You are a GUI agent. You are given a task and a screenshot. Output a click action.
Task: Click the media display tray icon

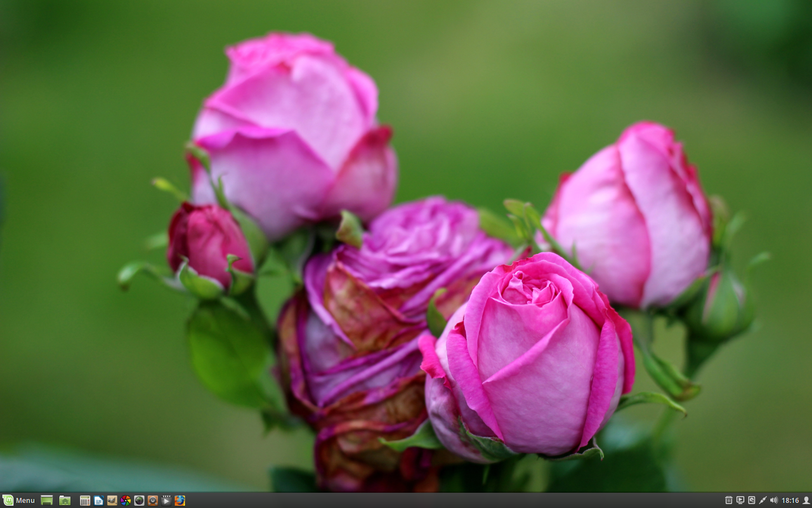pyautogui.click(x=740, y=500)
